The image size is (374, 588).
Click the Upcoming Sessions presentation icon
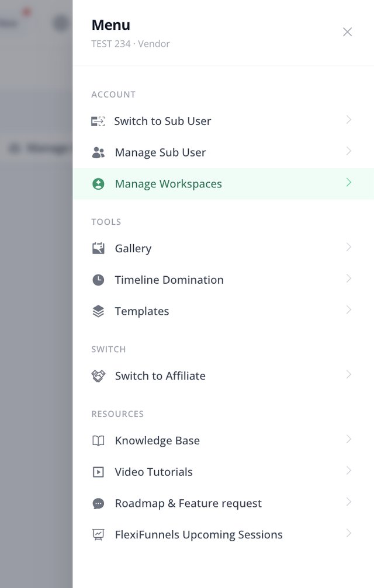pos(98,534)
